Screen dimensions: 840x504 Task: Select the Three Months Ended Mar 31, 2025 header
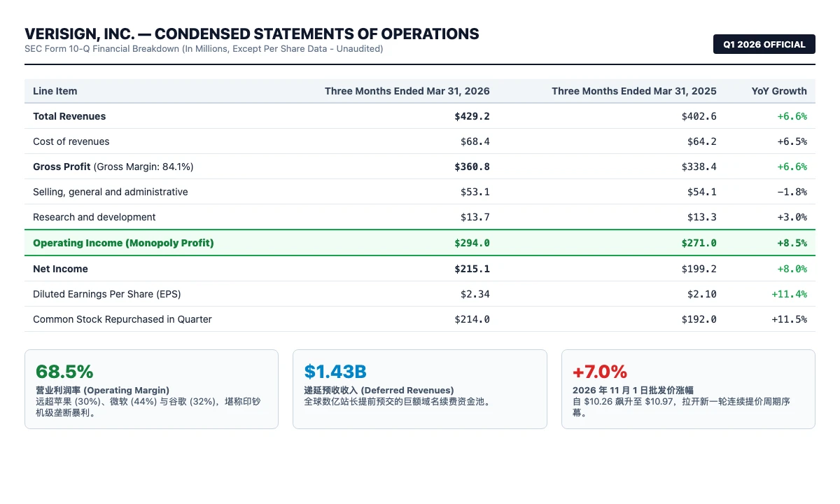click(x=634, y=91)
